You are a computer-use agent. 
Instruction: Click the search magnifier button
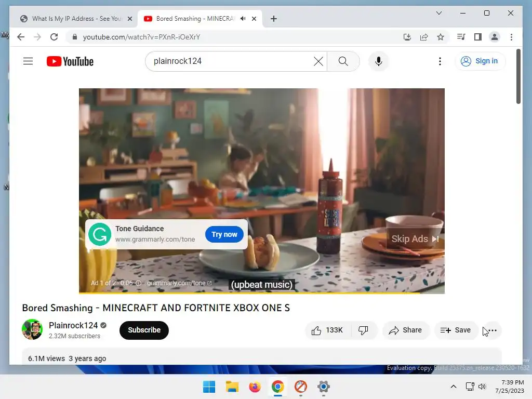(343, 61)
